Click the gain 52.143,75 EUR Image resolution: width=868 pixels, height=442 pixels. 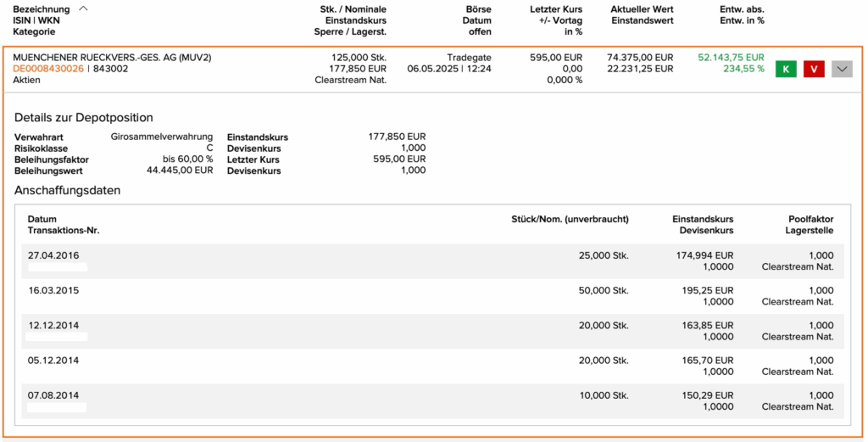pyautogui.click(x=731, y=58)
